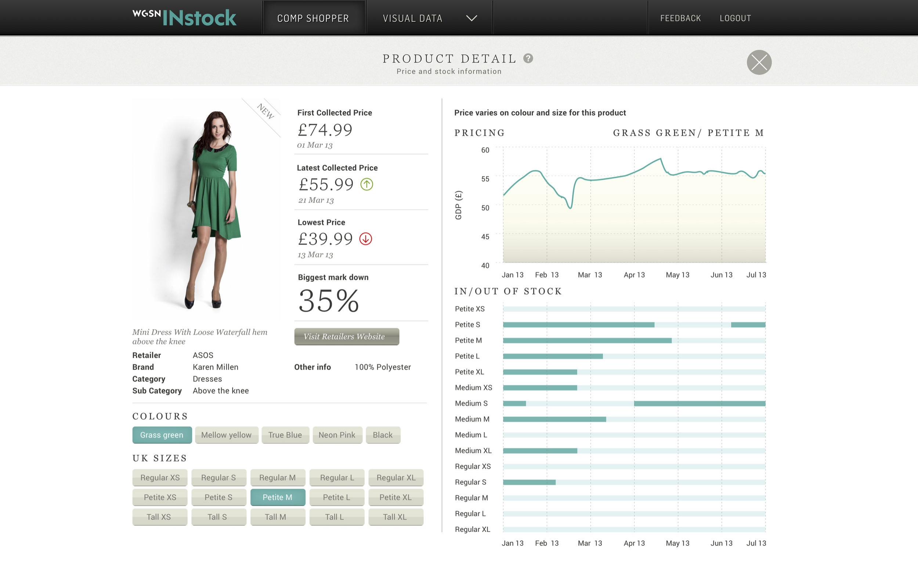Select the Neon Pink colour

point(337,435)
